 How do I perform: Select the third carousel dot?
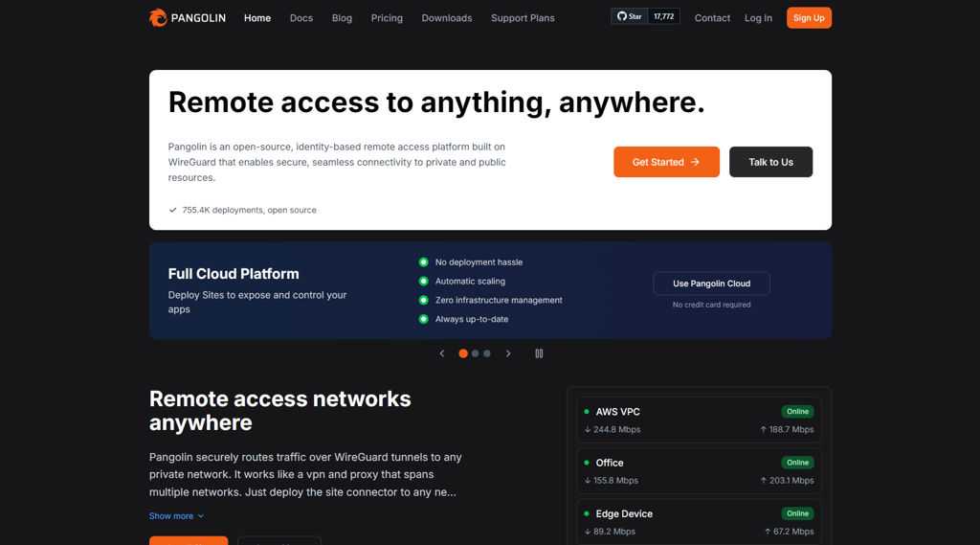(487, 353)
